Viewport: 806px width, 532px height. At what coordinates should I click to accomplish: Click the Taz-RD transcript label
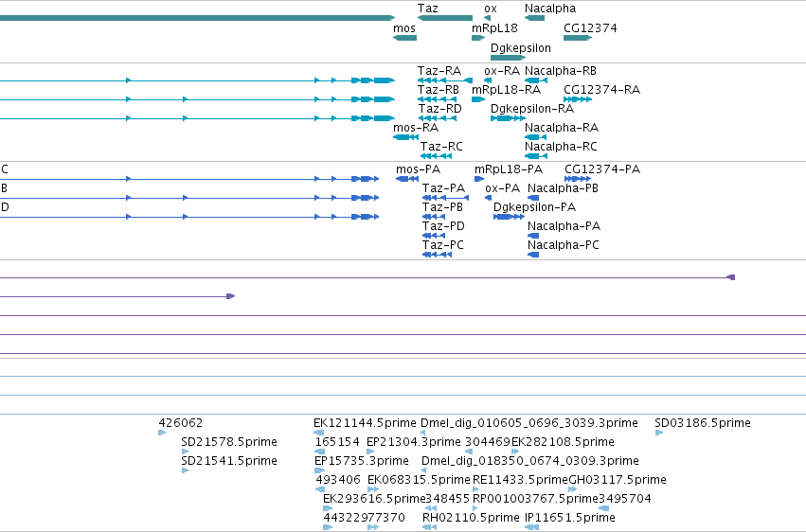click(x=440, y=109)
